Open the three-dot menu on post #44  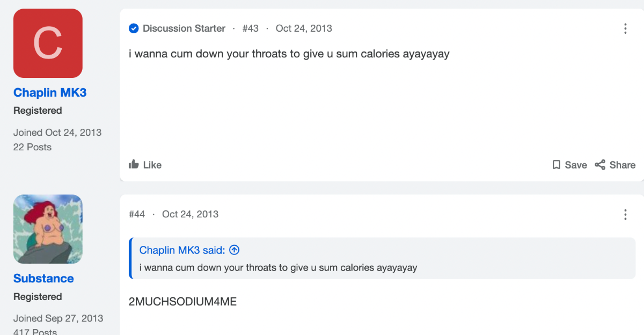625,215
